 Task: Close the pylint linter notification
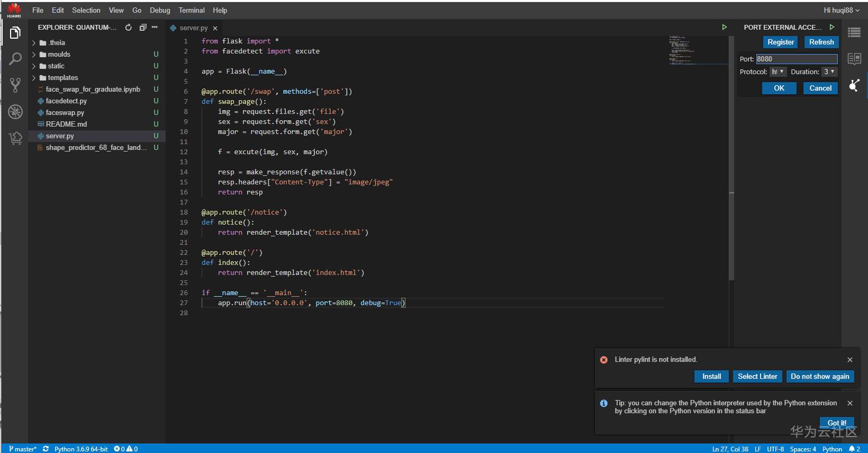[x=850, y=360]
